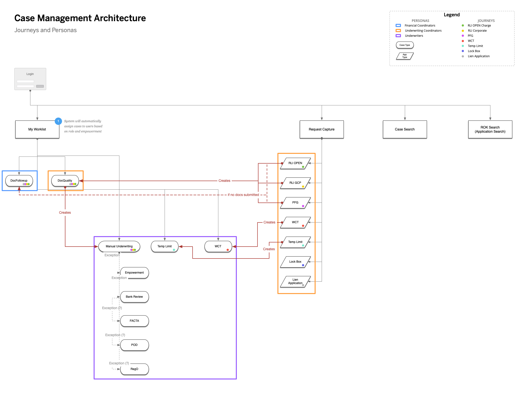Screen dimensions: 532x397
Task: Click the 'if no docs submitted' label
Action: click(x=243, y=195)
